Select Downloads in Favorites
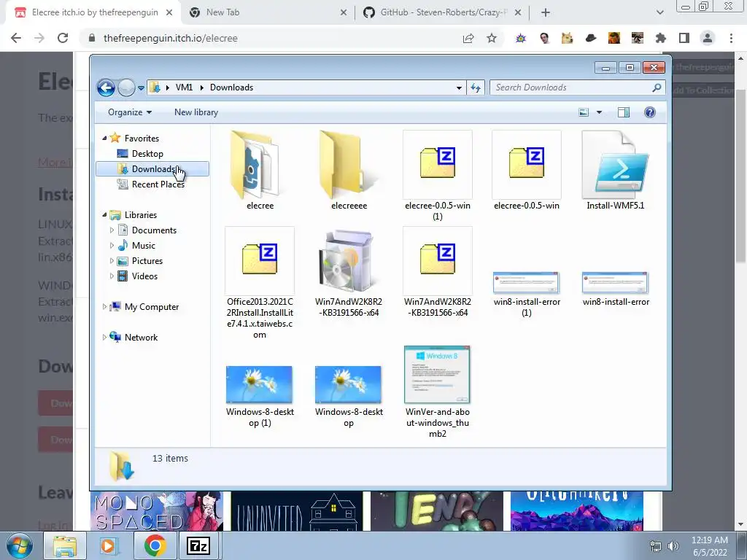The height and width of the screenshot is (560, 747). tap(152, 169)
